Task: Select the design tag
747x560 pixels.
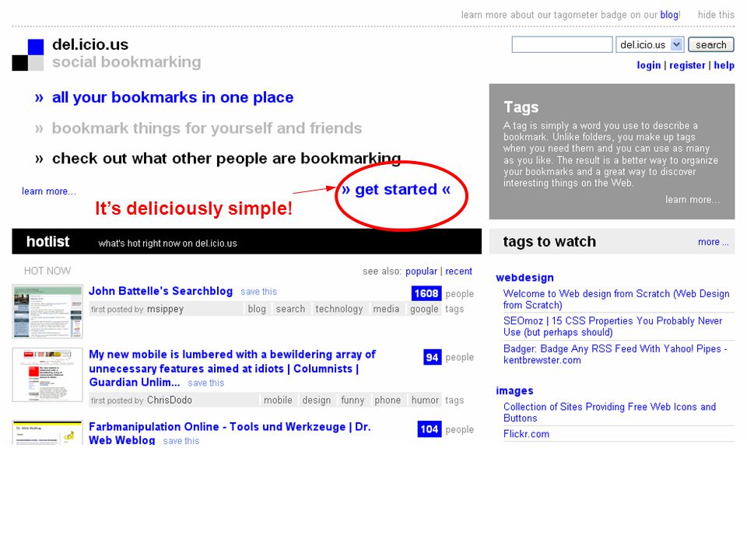Action: (x=317, y=401)
